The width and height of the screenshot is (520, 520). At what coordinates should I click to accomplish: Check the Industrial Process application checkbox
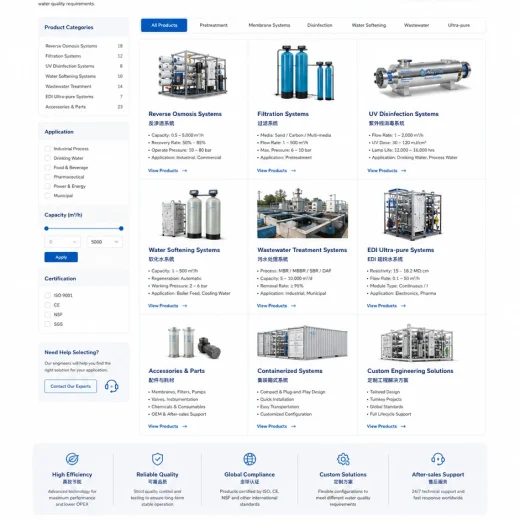(x=48, y=149)
